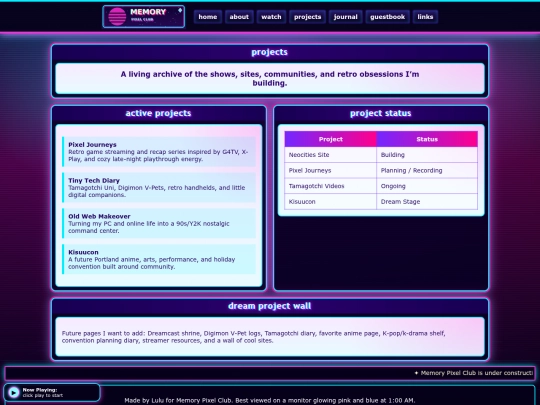Click the Dream Stage status cell
This screenshot has width=540, height=405.
coord(427,201)
